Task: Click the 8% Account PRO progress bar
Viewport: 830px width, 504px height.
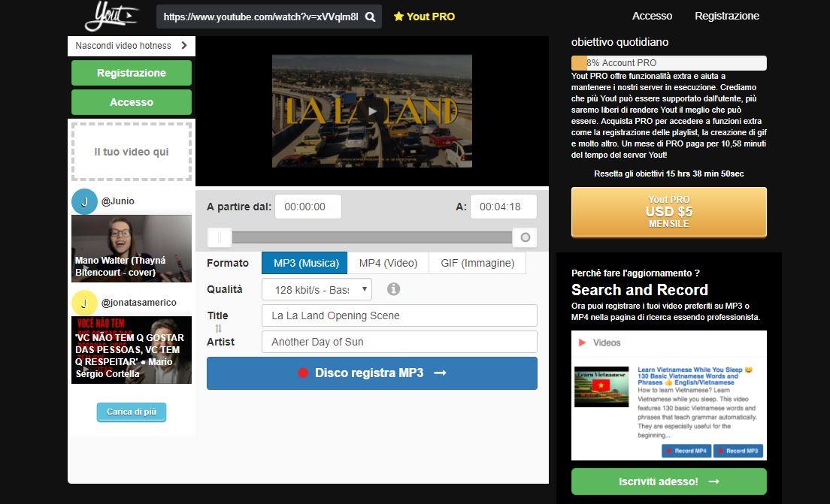Action: (x=668, y=63)
